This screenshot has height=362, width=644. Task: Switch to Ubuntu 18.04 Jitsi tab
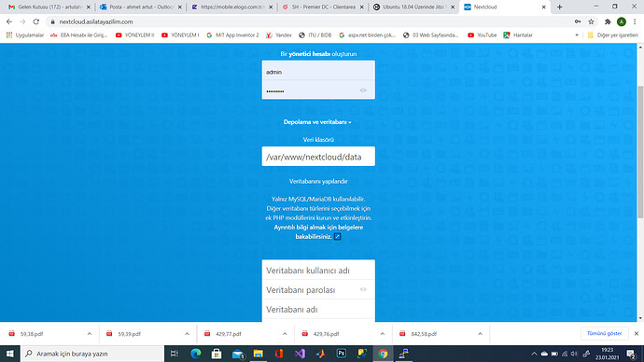(414, 7)
